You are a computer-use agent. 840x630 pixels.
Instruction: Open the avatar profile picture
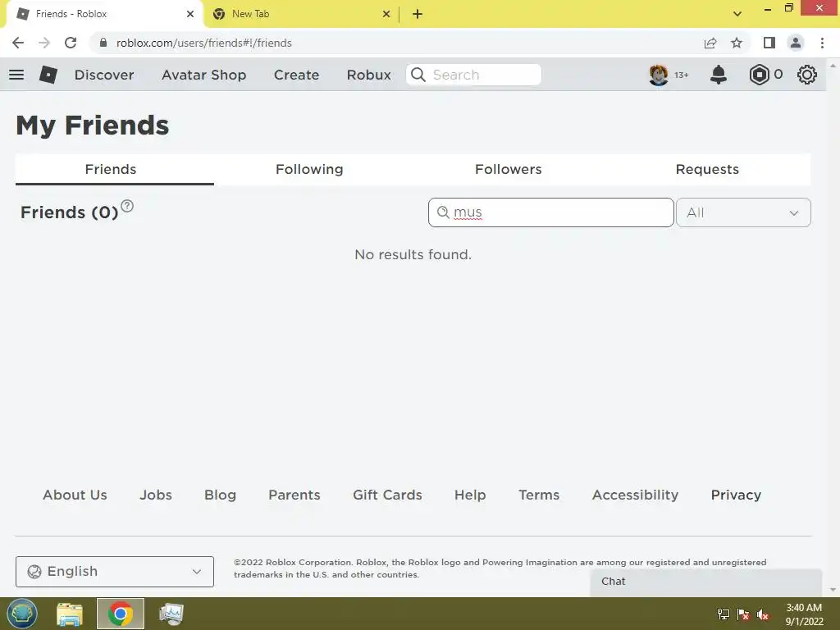[659, 75]
